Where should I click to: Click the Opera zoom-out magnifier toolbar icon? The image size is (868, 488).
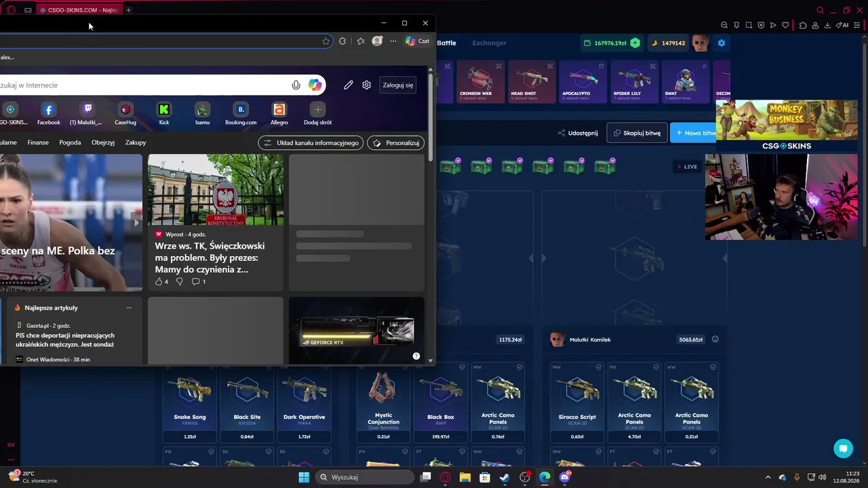(724, 25)
